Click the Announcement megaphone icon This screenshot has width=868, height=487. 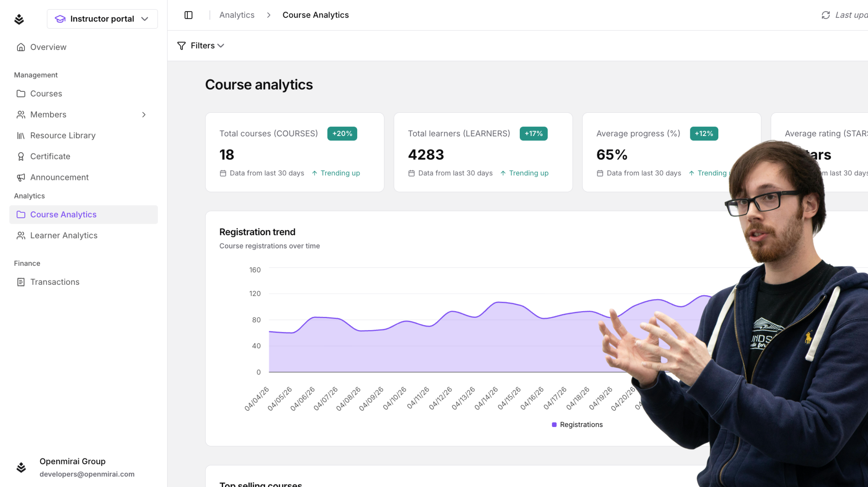21,178
